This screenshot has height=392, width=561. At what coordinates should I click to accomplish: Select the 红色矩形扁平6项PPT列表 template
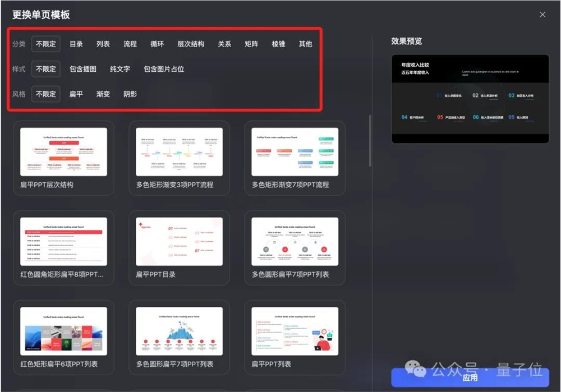pyautogui.click(x=63, y=331)
